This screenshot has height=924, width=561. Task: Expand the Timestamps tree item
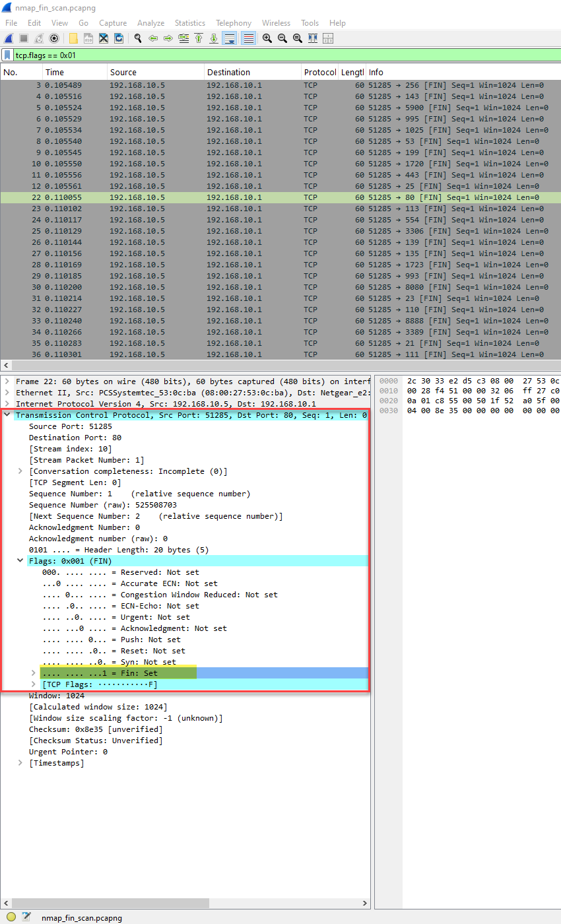pyautogui.click(x=20, y=762)
